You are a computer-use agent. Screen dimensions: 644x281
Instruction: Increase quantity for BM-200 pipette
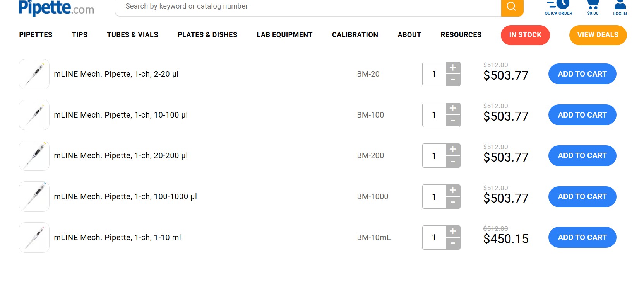453,149
